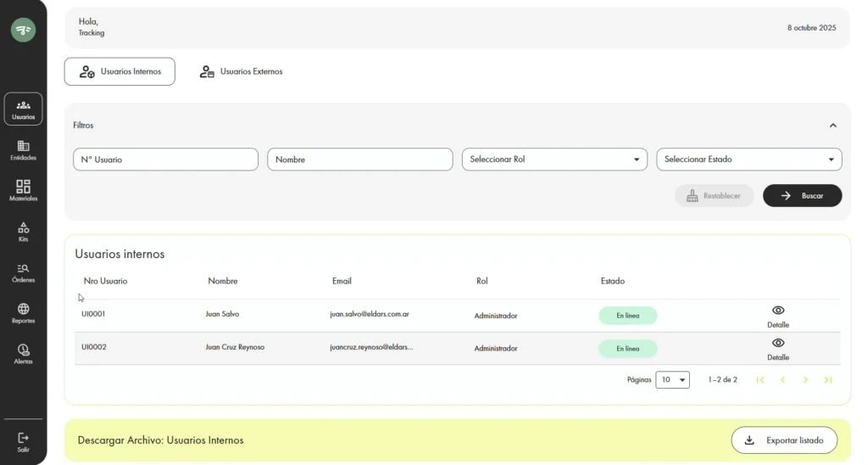Click Administrador role of Juan Salvo

click(495, 316)
